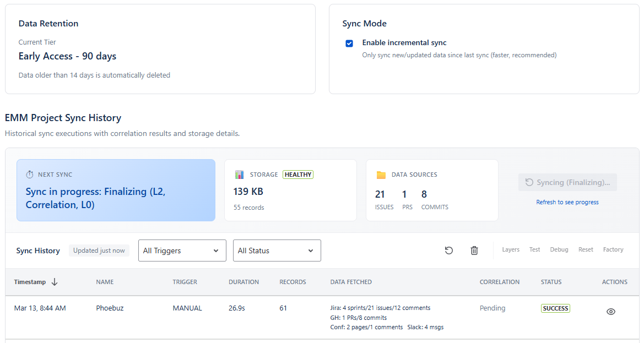644x343 pixels.
Task: Click the sort arrow next to Timestamp
Action: coord(55,281)
